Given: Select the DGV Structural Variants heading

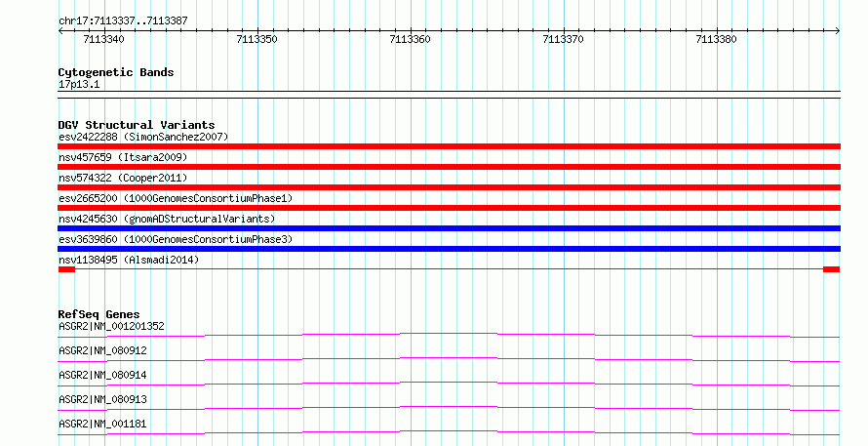Looking at the screenshot, I should pyautogui.click(x=137, y=125).
